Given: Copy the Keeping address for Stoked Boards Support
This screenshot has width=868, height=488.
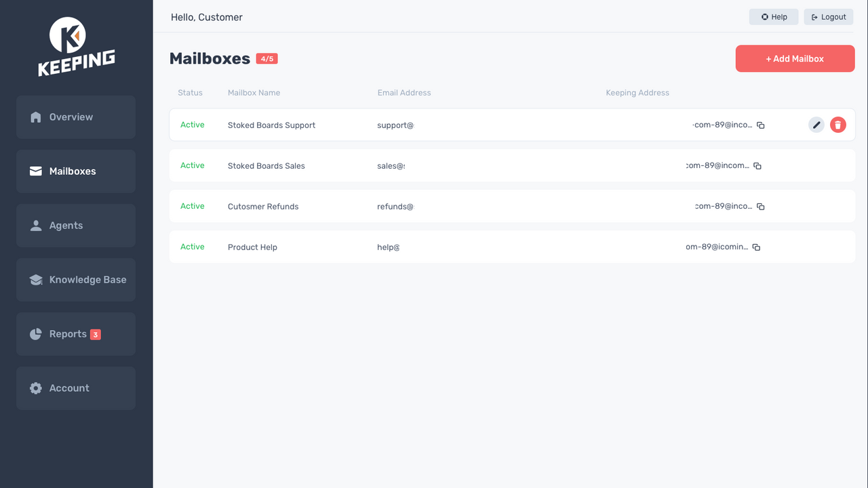Looking at the screenshot, I should pyautogui.click(x=760, y=125).
